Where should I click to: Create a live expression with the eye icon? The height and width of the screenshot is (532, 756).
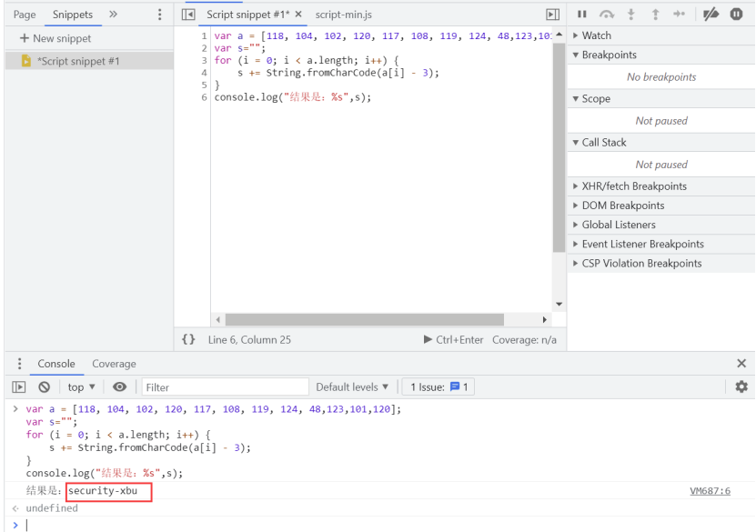121,386
